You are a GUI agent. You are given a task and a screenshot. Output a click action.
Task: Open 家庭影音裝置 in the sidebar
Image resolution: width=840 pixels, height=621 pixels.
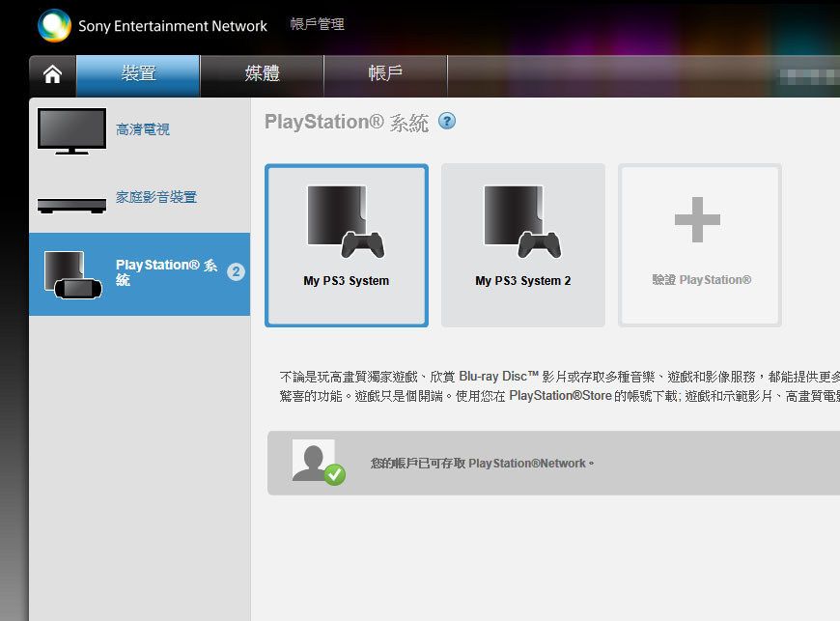[156, 197]
